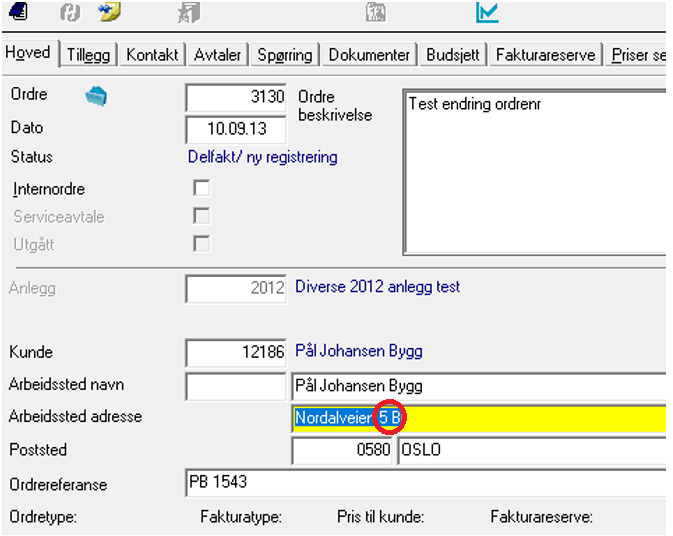Click the Ordretype label
The image size is (673, 536).
(43, 517)
